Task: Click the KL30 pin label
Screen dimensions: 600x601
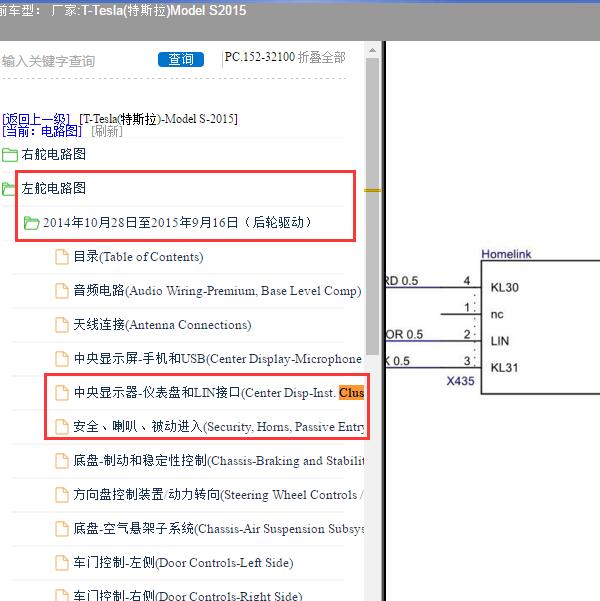Action: (x=505, y=287)
